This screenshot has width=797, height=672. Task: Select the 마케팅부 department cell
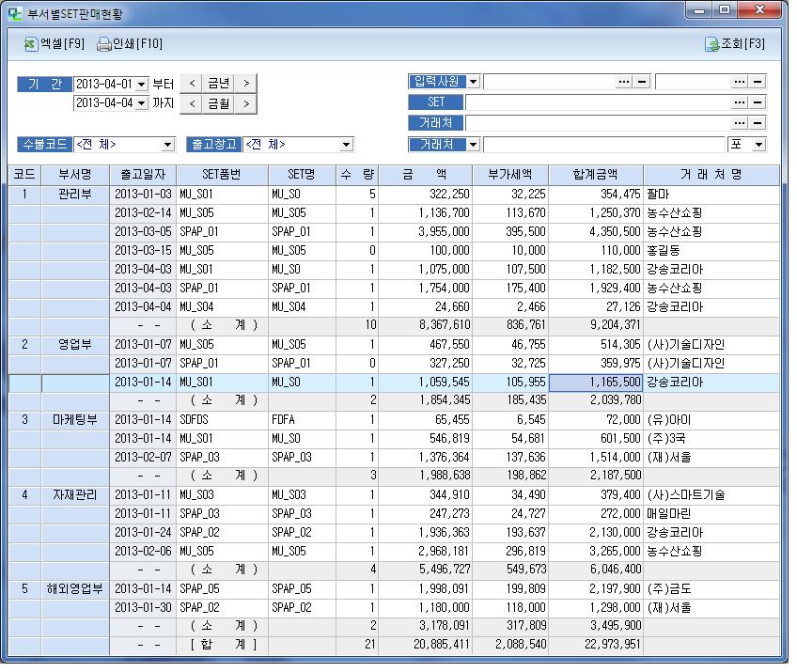click(x=75, y=420)
